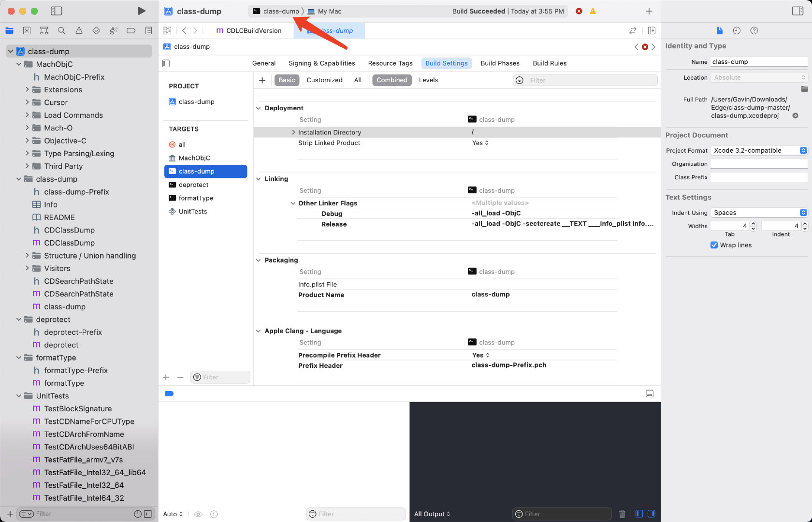Show the History inspector
Screen dimensions: 812x522
[x=737, y=30]
